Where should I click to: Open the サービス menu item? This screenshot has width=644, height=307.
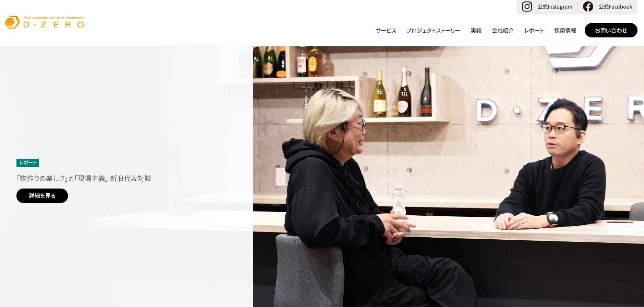pos(386,31)
